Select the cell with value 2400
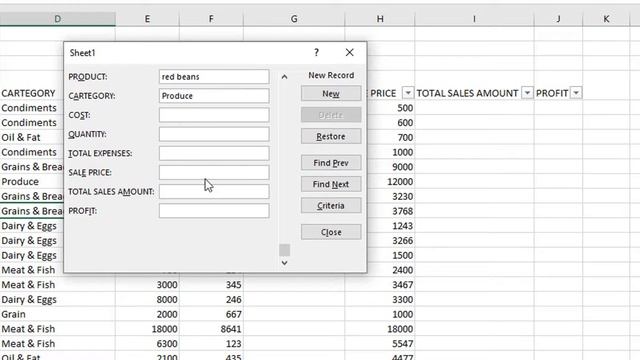Viewport: 640px width, 360px height. coord(391,270)
